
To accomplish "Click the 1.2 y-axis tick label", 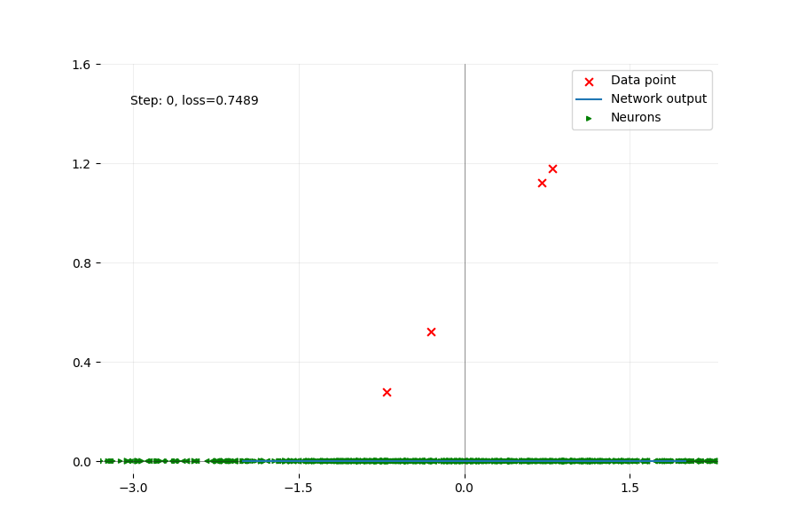I will (x=82, y=164).
